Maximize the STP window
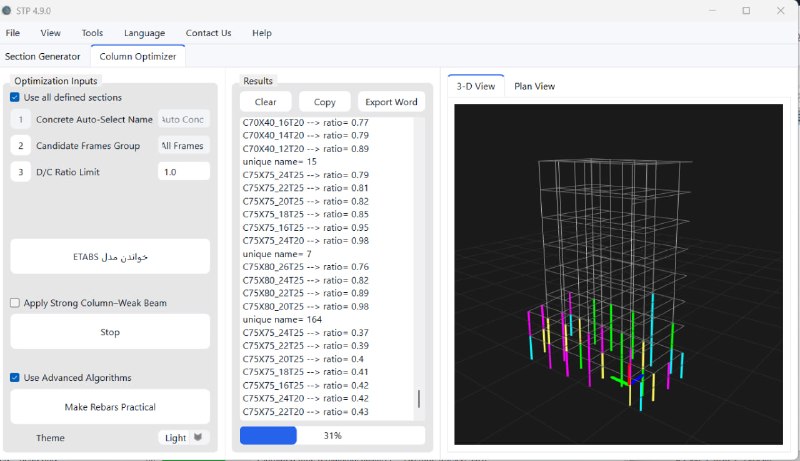Screen dimensions: 800x461 [746, 10]
